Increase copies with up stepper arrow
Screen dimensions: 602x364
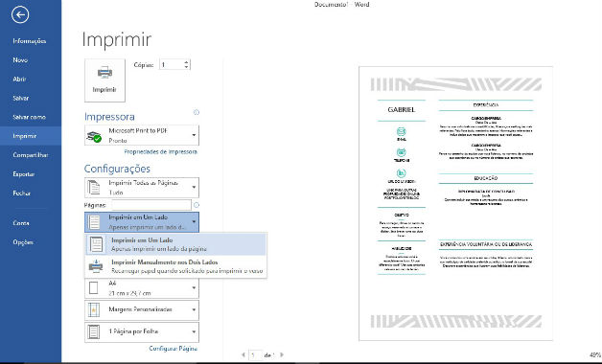coord(187,62)
